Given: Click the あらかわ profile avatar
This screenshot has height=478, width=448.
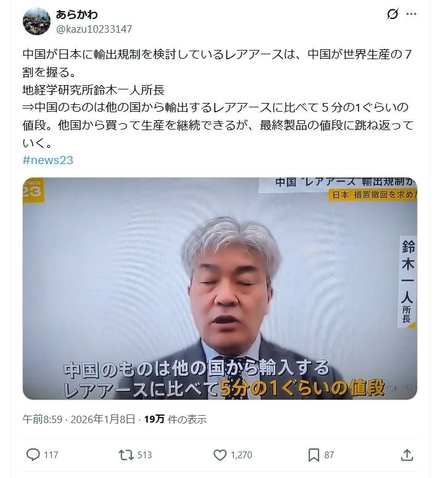Looking at the screenshot, I should tap(36, 22).
